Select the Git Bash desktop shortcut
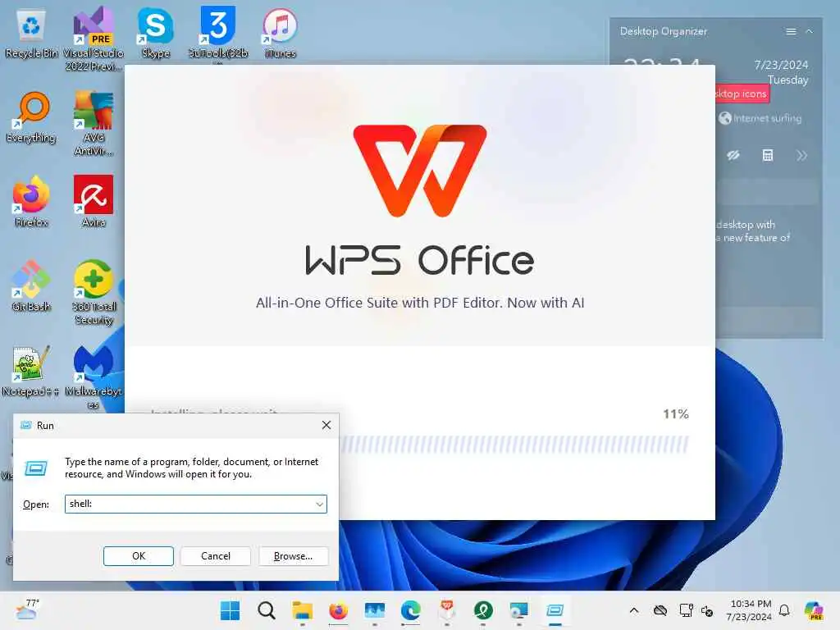This screenshot has width=840, height=630. [31, 286]
